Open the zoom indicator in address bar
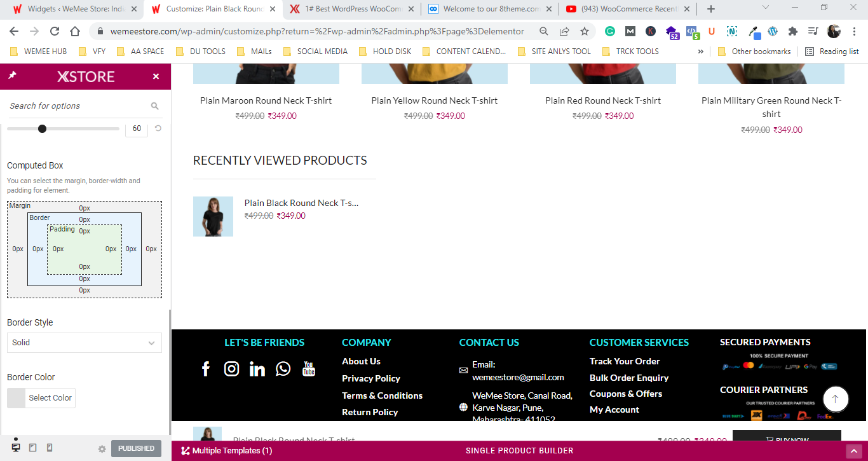 click(544, 31)
